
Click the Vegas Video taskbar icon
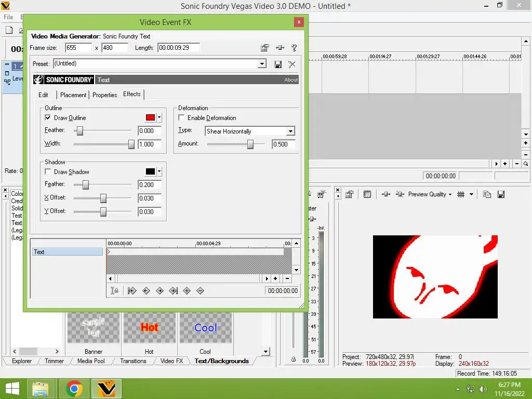(106, 389)
